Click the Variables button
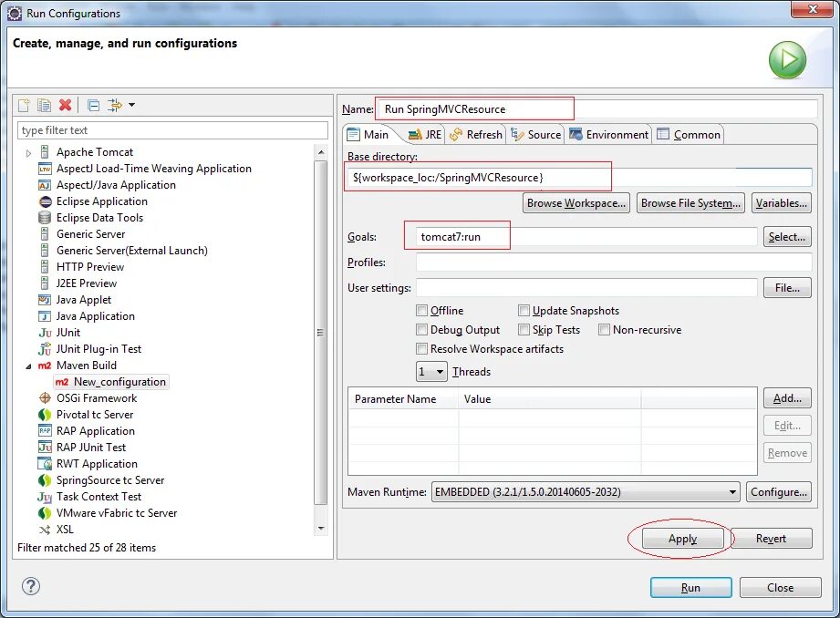This screenshot has height=618, width=840. pyautogui.click(x=781, y=203)
